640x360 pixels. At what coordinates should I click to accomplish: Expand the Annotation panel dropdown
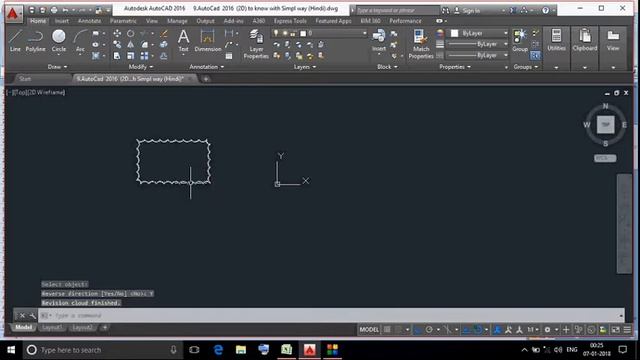[207, 67]
